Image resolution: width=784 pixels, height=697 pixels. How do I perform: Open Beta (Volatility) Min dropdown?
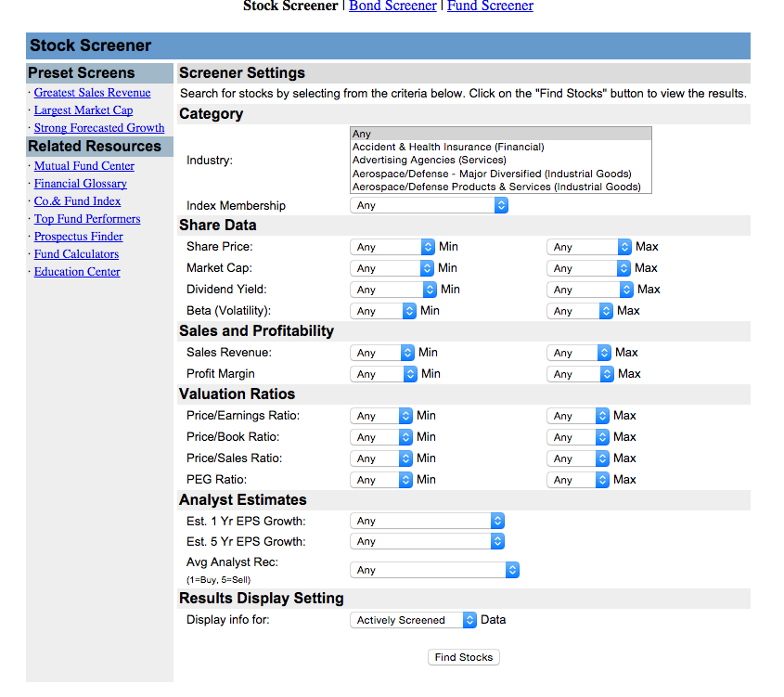383,311
